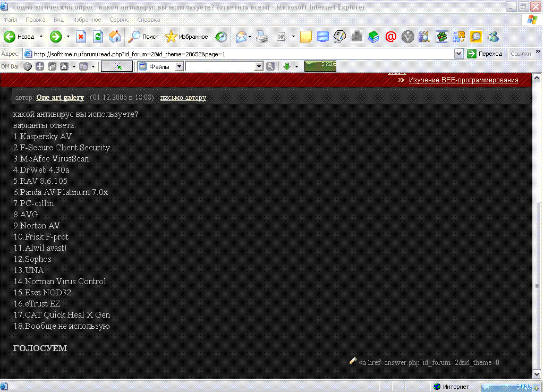Click the scrollbar down arrow

tap(537, 374)
